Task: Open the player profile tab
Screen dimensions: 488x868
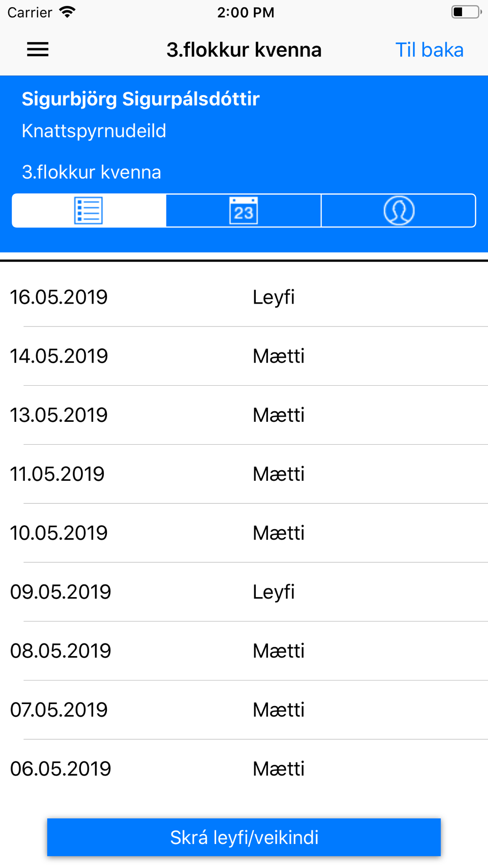Action: [x=399, y=210]
